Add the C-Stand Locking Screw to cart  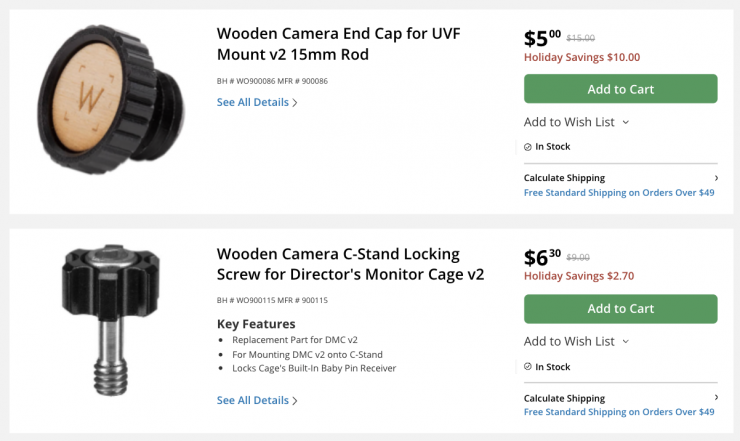(x=620, y=308)
